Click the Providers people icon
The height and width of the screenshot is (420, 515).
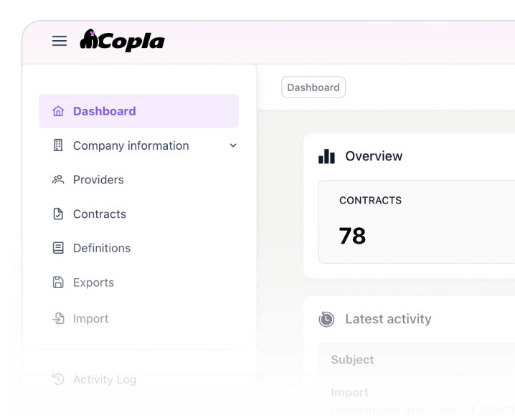58,180
